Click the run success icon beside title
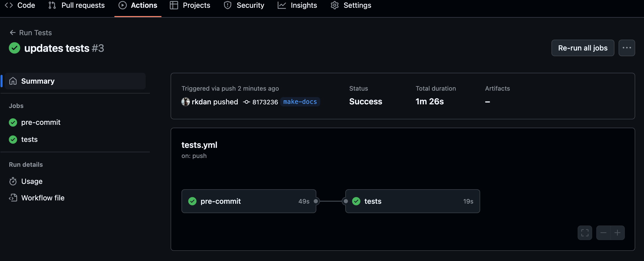Viewport: 644px width, 261px height. (x=15, y=48)
